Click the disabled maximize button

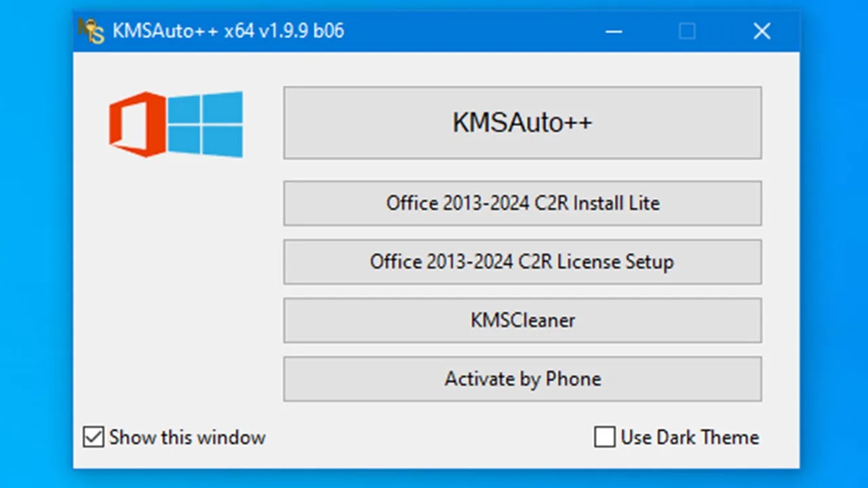687,31
